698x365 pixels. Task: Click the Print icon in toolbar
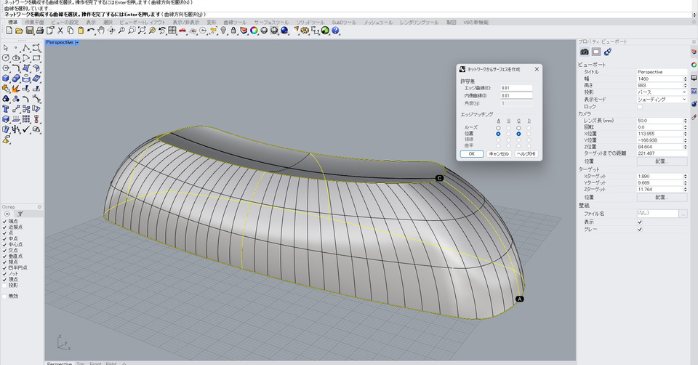pos(40,31)
